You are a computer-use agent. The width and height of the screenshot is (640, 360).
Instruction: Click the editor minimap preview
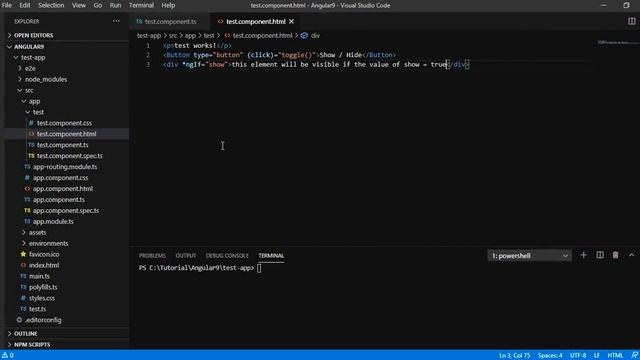(x=618, y=42)
